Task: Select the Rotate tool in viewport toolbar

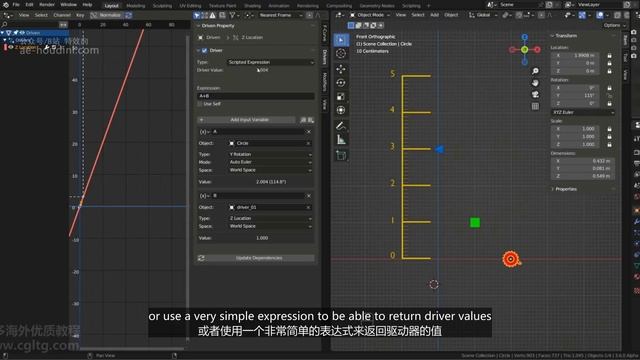Action: click(341, 83)
